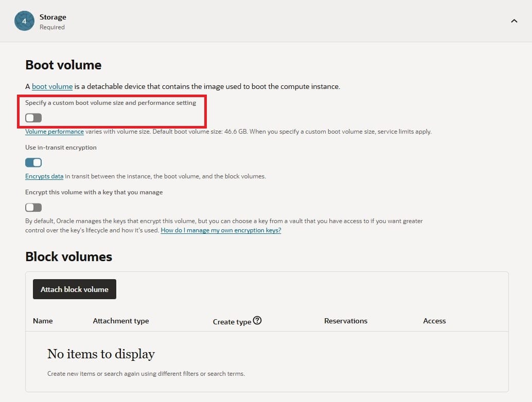Click the Create type column header
The height and width of the screenshot is (402, 532).
pos(232,321)
